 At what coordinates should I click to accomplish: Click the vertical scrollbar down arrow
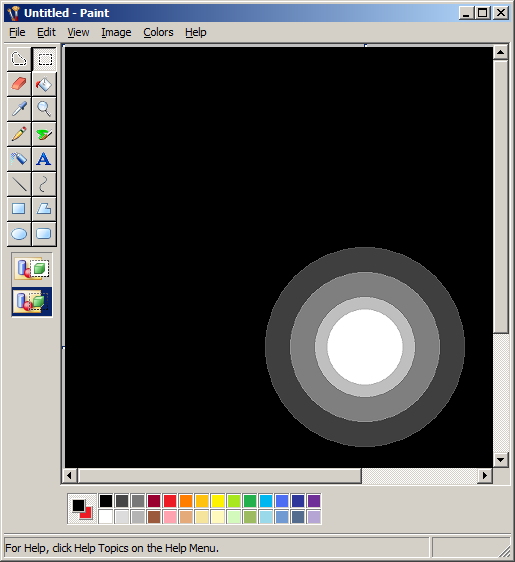[501, 459]
